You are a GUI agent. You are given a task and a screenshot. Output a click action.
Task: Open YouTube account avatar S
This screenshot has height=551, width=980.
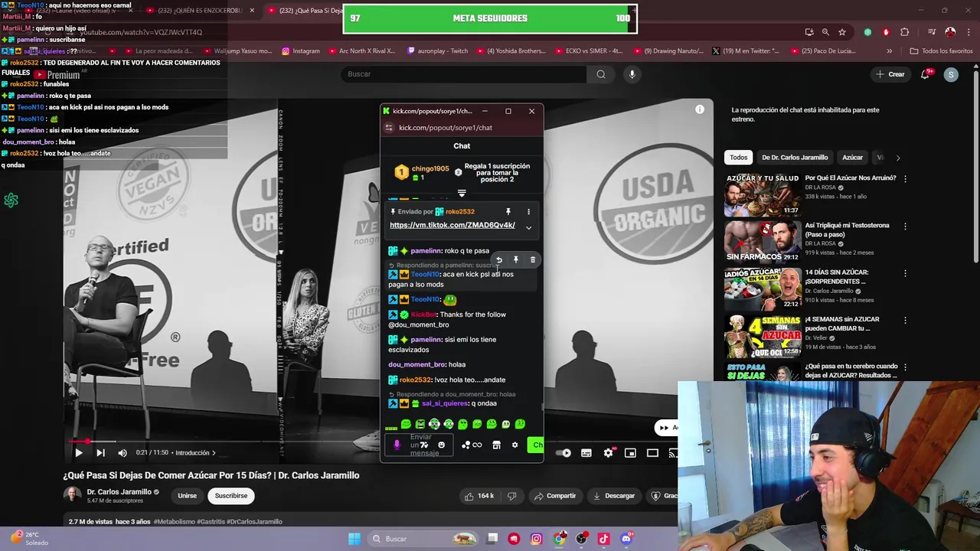click(951, 74)
